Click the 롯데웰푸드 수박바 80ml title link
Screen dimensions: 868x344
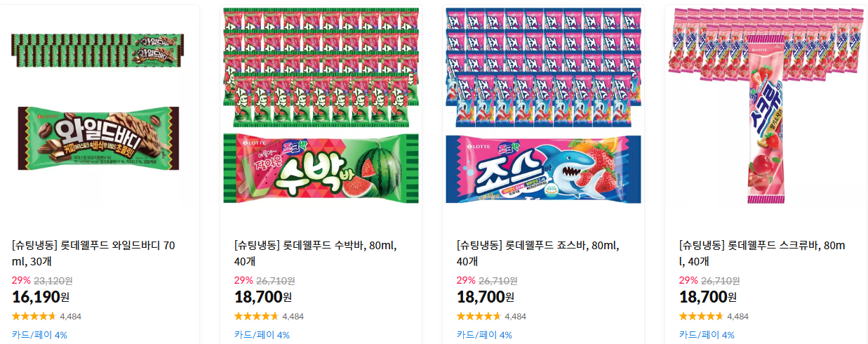[316, 253]
